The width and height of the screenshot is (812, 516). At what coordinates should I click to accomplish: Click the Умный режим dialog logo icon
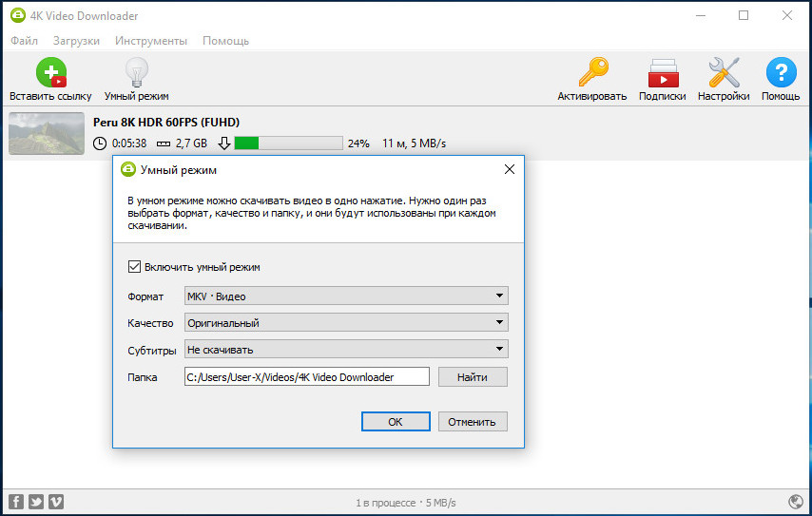coord(128,169)
